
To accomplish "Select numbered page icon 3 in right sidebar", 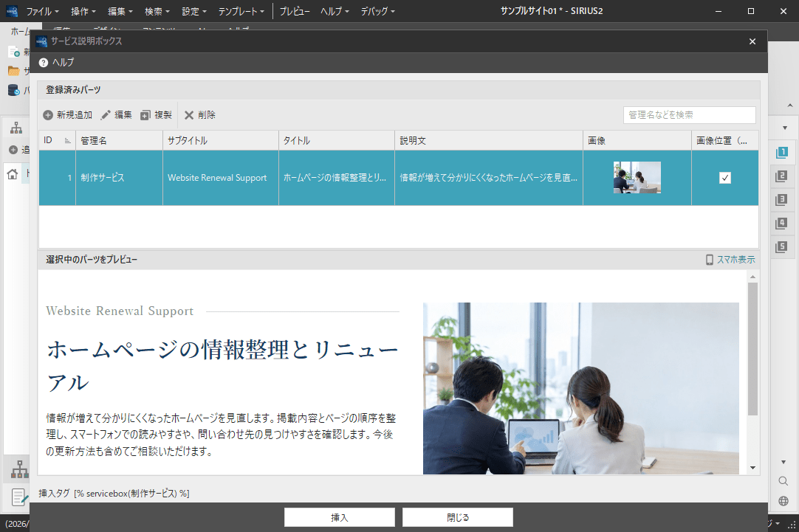I will coord(781,199).
